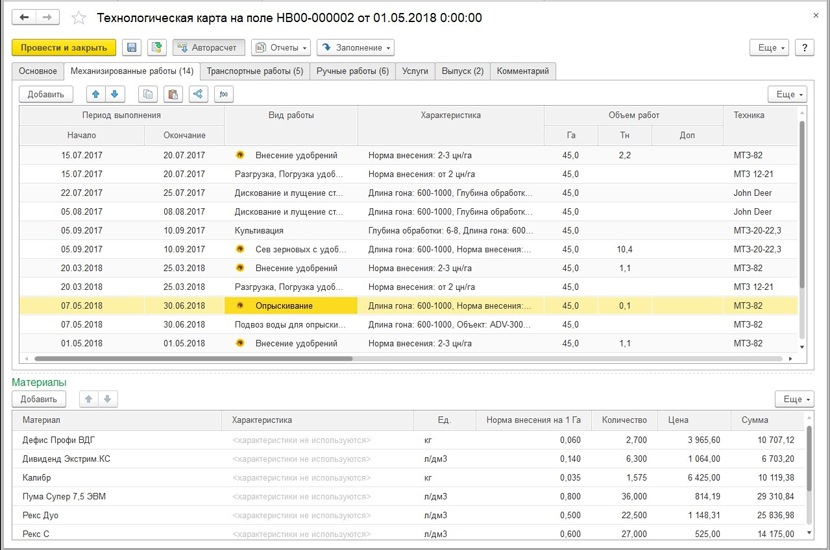This screenshot has height=550, width=830.
Task: Expand the Заполнение dropdown
Action: point(356,48)
